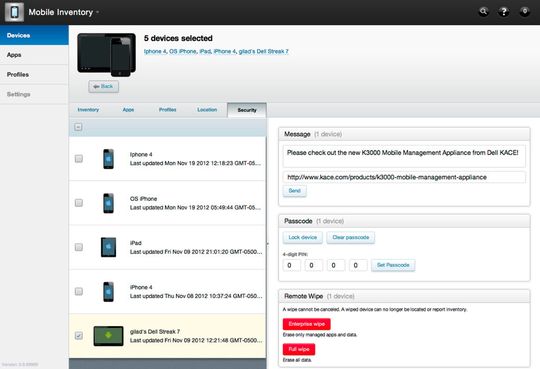Open the Devices sidebar item
This screenshot has height=369, width=540.
pos(34,35)
